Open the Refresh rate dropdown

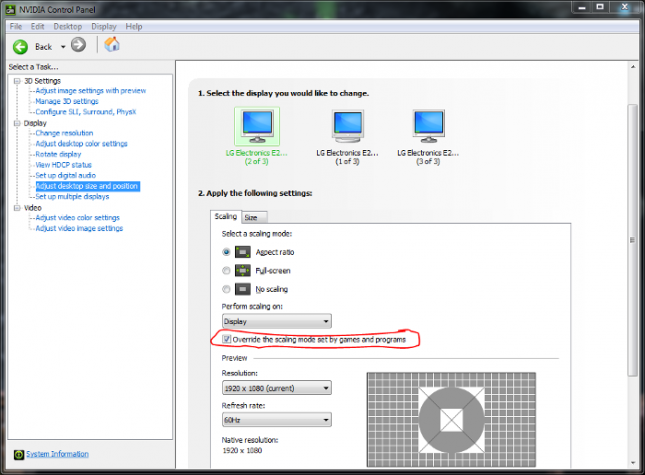click(276, 420)
